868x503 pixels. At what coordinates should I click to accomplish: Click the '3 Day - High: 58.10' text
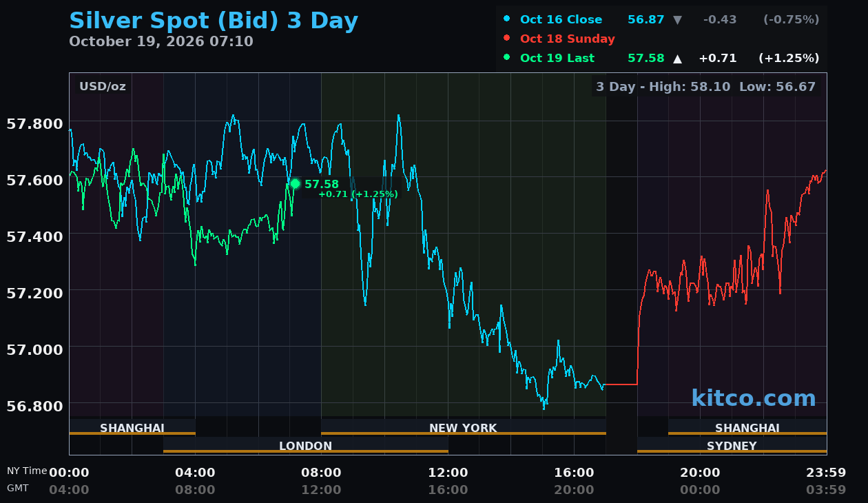[x=663, y=86]
